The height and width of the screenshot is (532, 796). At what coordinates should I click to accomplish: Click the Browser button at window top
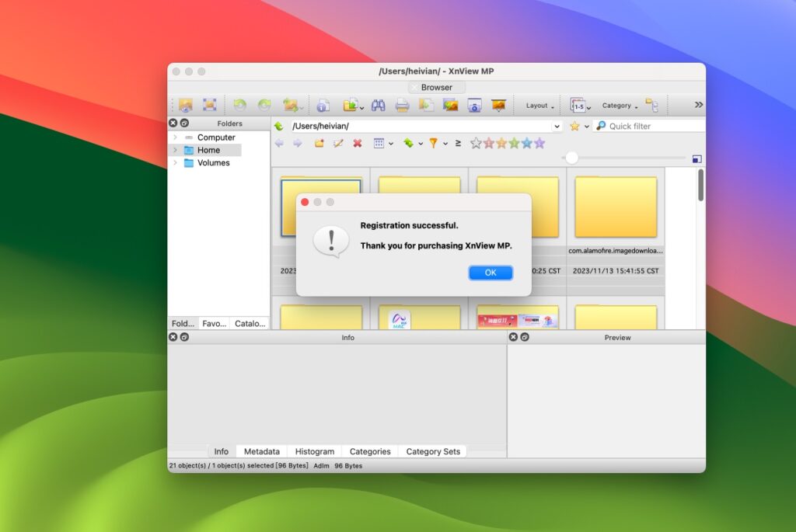pos(436,87)
